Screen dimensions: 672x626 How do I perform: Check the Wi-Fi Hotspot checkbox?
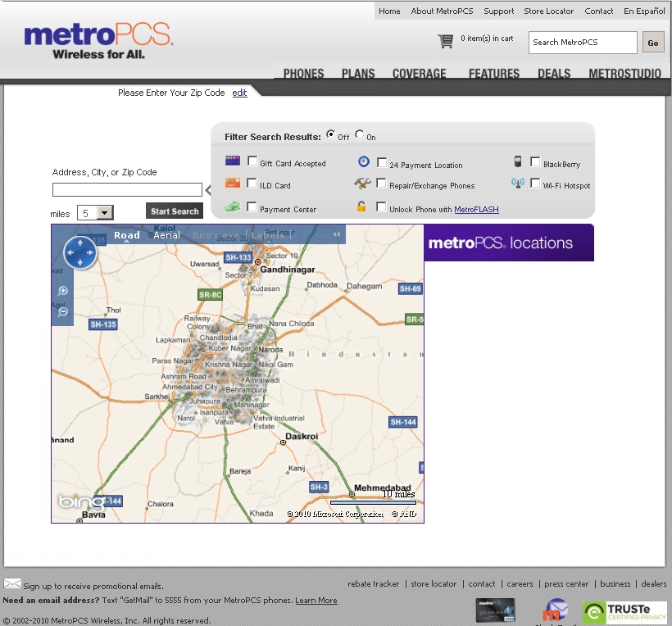(535, 183)
